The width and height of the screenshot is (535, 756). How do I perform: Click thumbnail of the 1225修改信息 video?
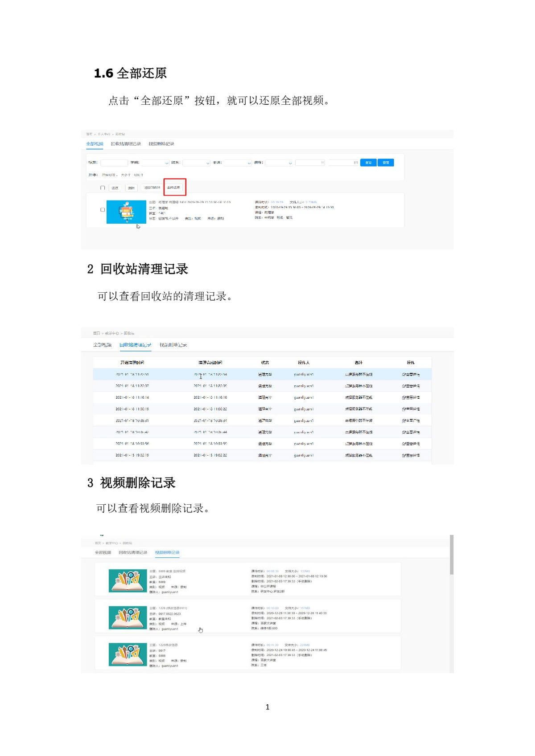coord(128,654)
